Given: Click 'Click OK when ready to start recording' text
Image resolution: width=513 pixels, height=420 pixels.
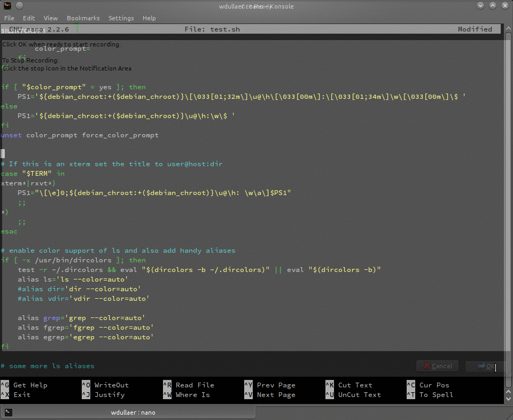Looking at the screenshot, I should coord(61,44).
